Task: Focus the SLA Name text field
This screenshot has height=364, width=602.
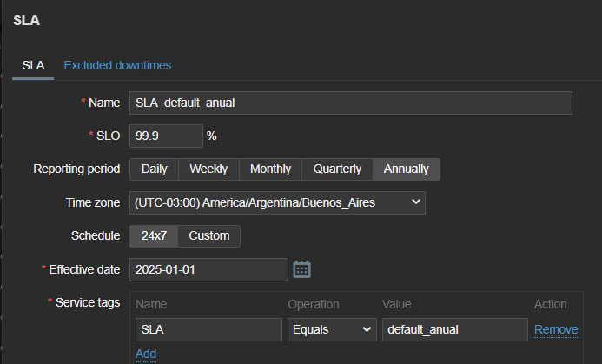Action: click(x=350, y=103)
